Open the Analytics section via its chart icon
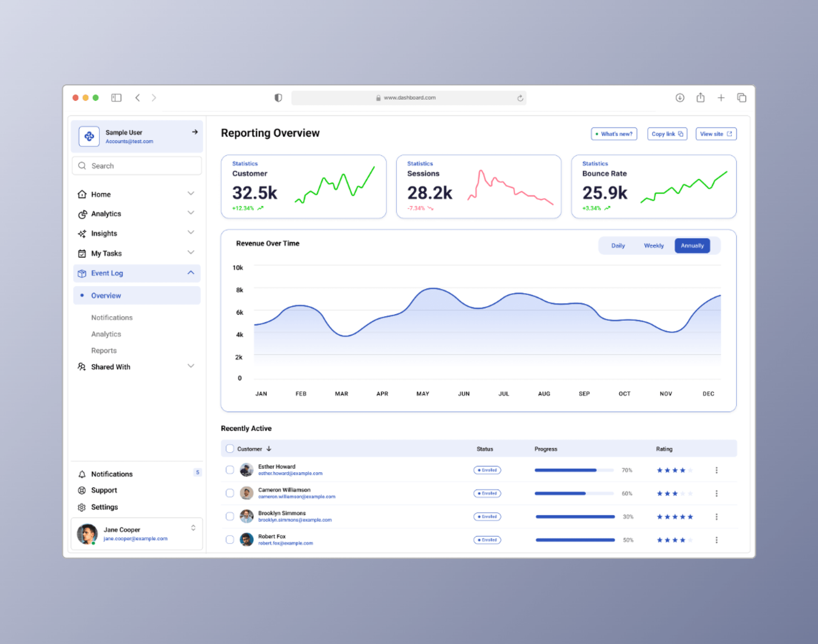 pos(82,213)
